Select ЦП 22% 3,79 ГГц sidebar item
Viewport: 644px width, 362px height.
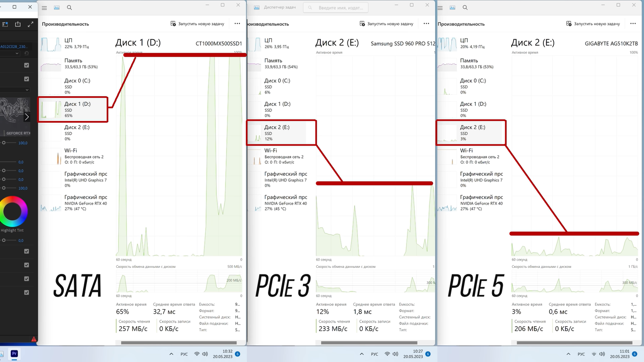pos(73,43)
